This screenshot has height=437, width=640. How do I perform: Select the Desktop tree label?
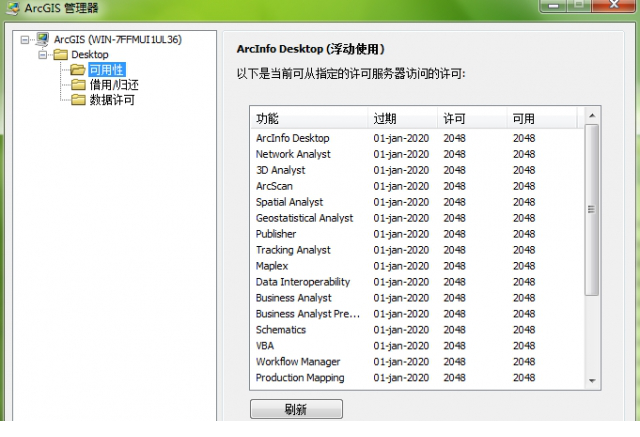90,55
